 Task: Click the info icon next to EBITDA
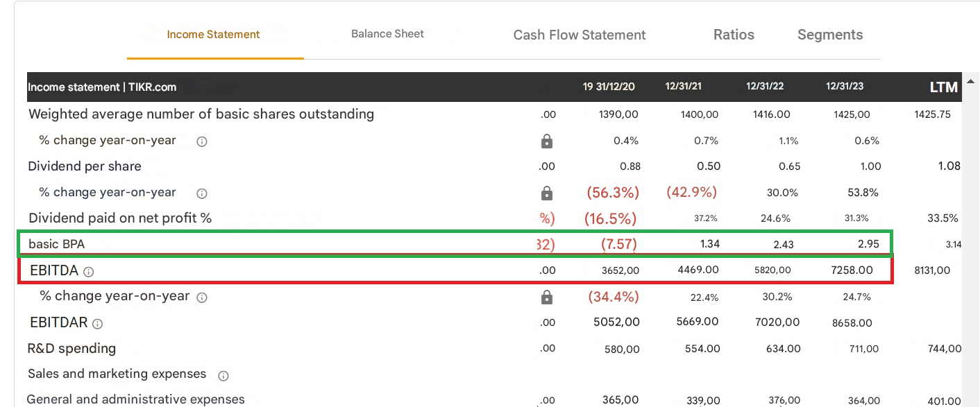click(x=88, y=272)
